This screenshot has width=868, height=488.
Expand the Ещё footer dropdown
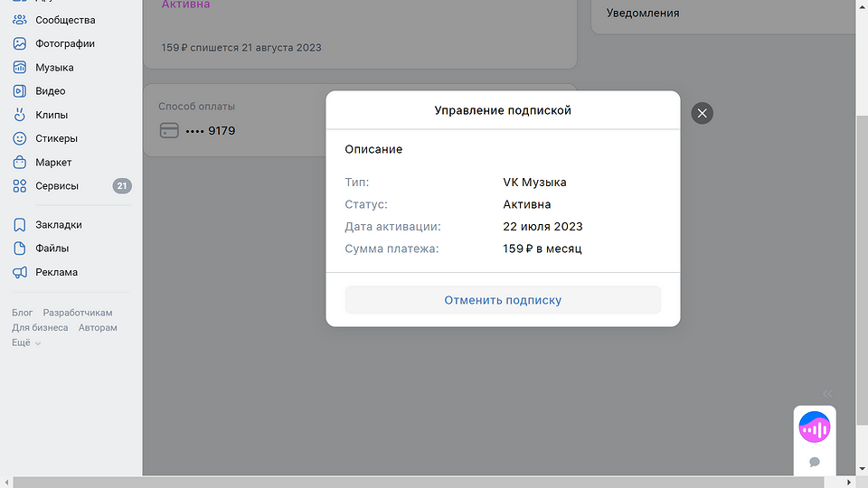26,343
